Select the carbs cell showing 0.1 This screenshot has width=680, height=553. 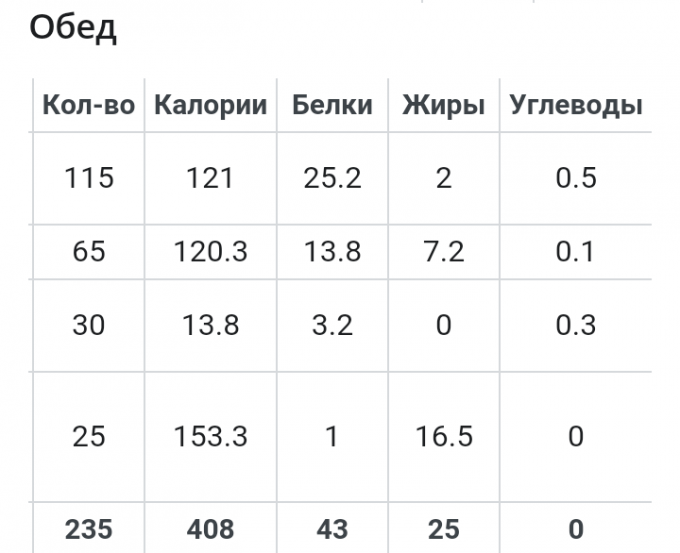[576, 251]
